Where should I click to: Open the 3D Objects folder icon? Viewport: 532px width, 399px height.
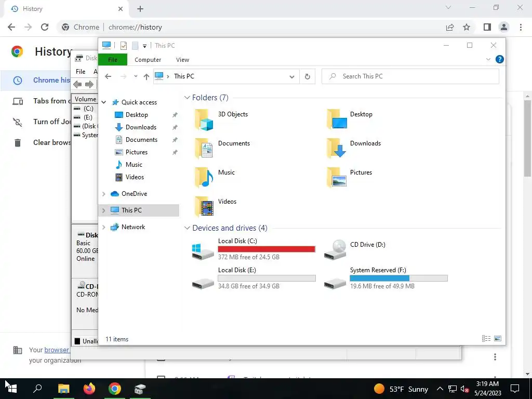click(x=204, y=119)
